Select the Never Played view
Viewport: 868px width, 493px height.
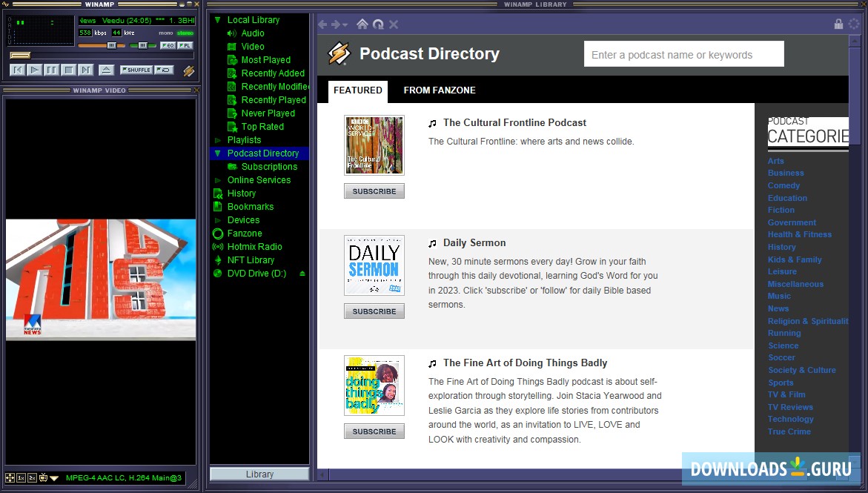(x=268, y=113)
